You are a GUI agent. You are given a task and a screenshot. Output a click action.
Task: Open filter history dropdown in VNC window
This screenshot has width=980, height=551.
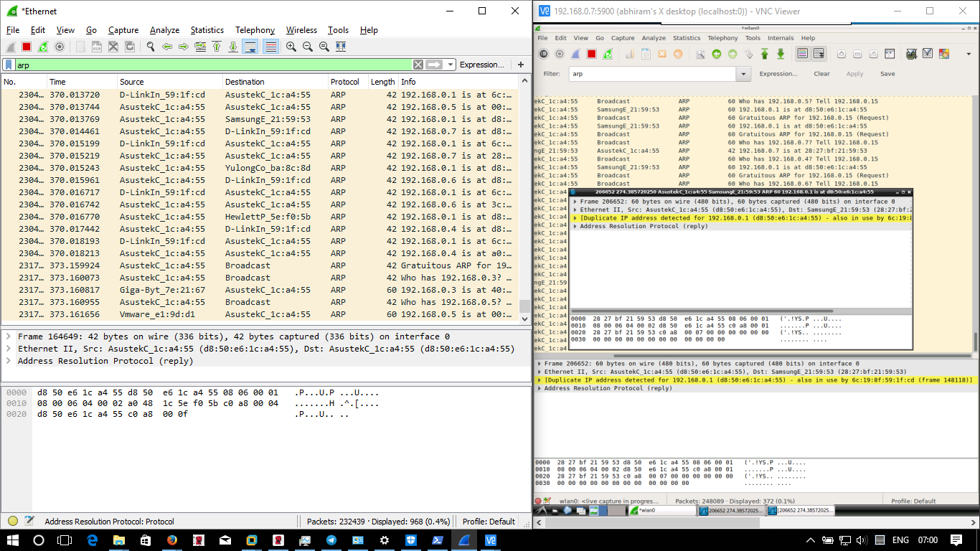pyautogui.click(x=743, y=74)
